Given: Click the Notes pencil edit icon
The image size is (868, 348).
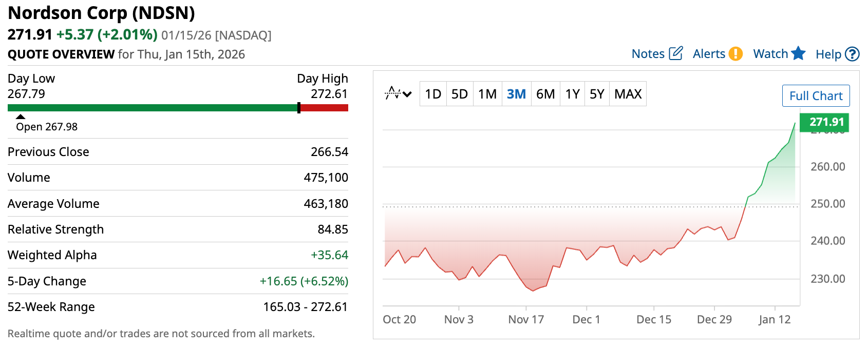Looking at the screenshot, I should [x=676, y=53].
